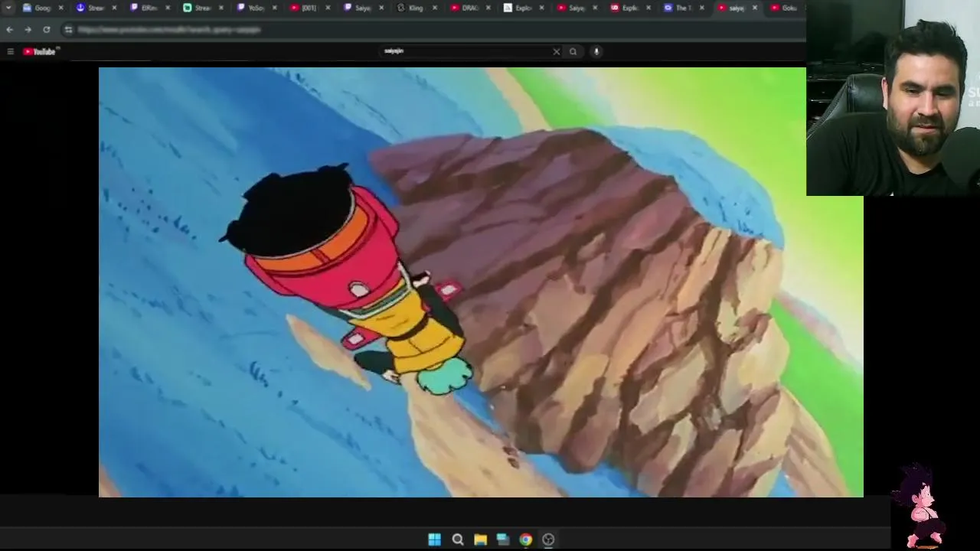Screen dimensions: 980x551
Task: Close the Google Docs tab
Action: tap(60, 8)
